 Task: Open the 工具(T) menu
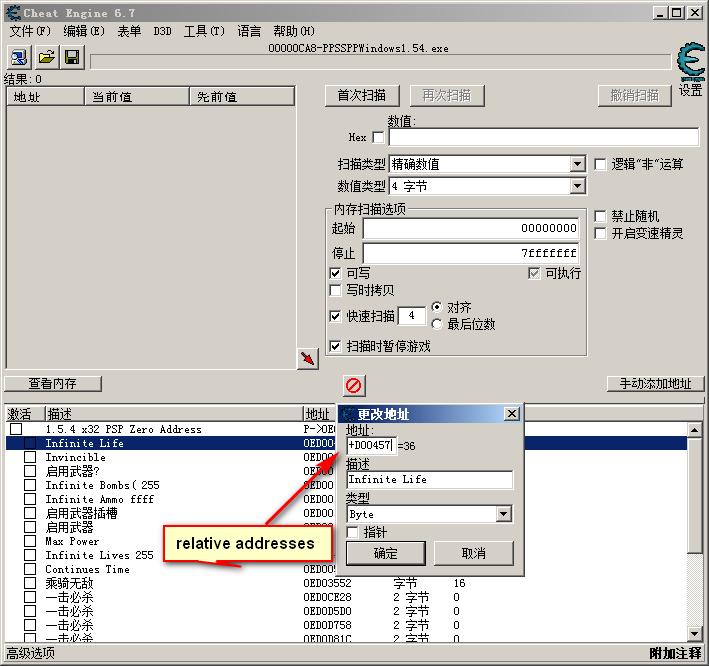204,31
